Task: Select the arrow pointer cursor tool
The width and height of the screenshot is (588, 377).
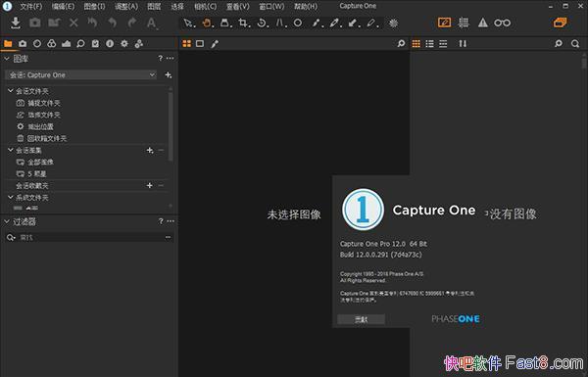Action: tap(188, 24)
